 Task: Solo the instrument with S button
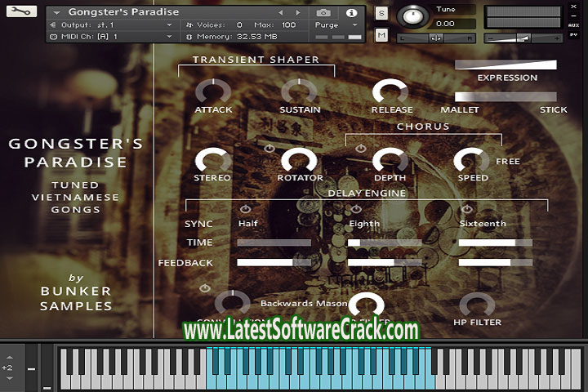coord(381,14)
